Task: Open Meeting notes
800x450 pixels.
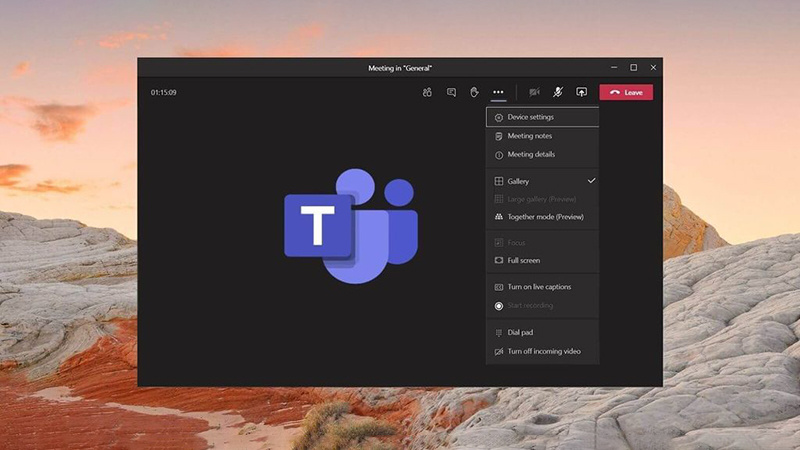Action: 542,136
